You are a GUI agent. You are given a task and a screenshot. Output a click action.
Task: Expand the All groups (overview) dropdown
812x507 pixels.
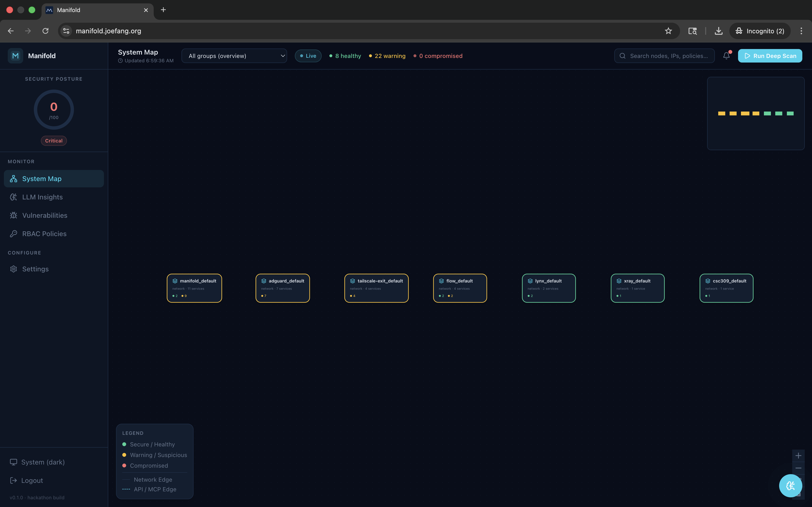pyautogui.click(x=234, y=56)
